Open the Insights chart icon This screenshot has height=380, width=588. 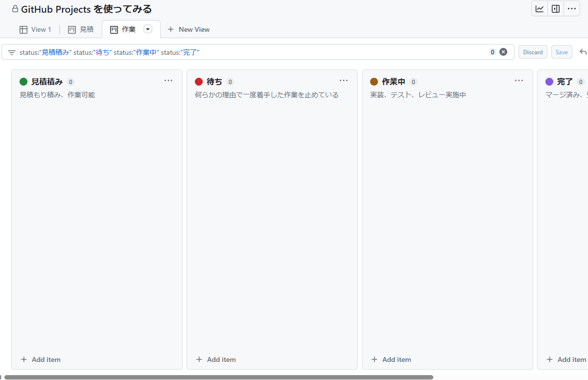coord(540,9)
